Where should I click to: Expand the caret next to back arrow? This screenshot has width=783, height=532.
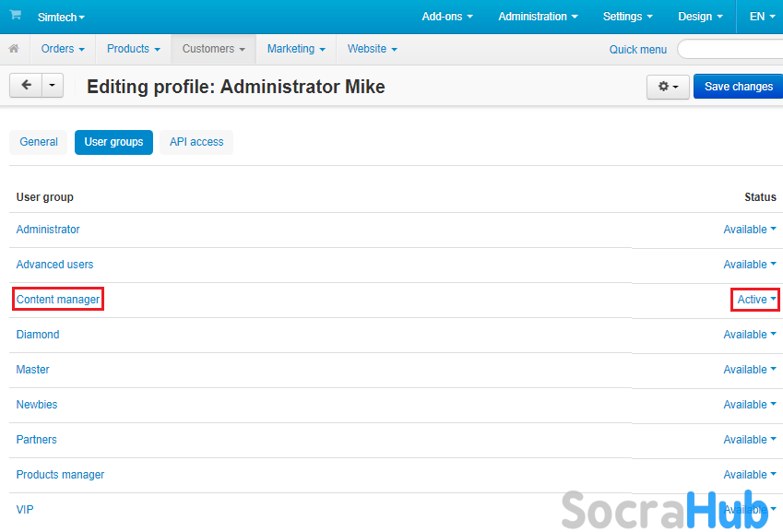click(x=53, y=86)
